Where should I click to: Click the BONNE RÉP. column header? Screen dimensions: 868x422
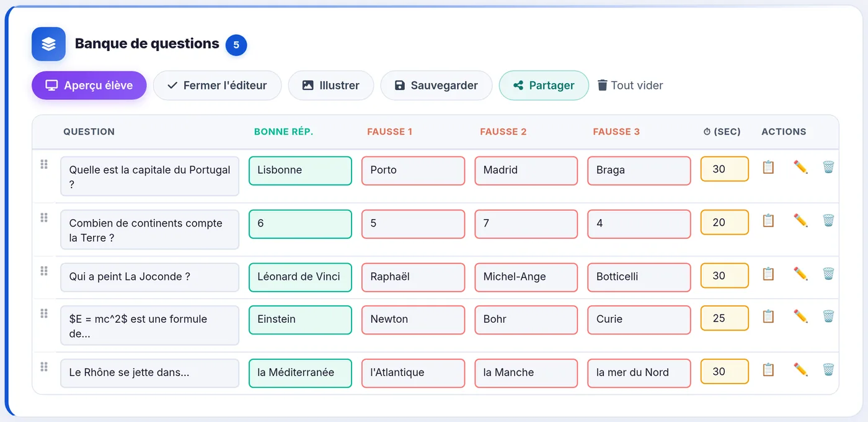click(283, 132)
